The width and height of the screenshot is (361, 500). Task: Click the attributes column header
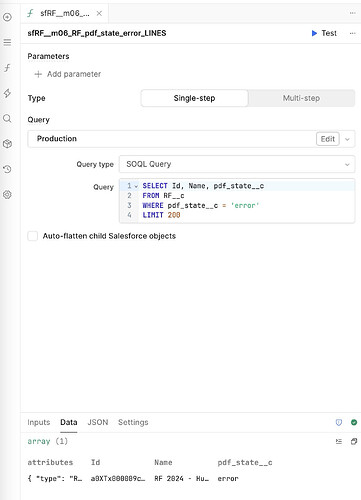pyautogui.click(x=50, y=462)
